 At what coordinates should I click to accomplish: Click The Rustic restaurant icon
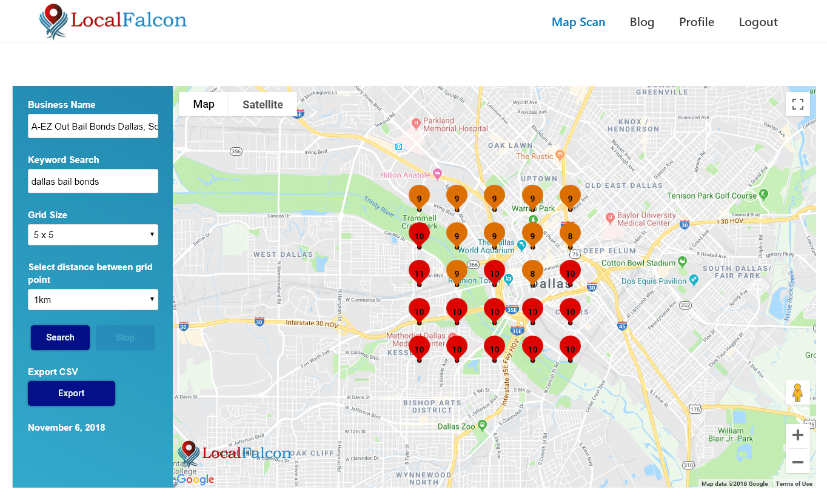[560, 155]
